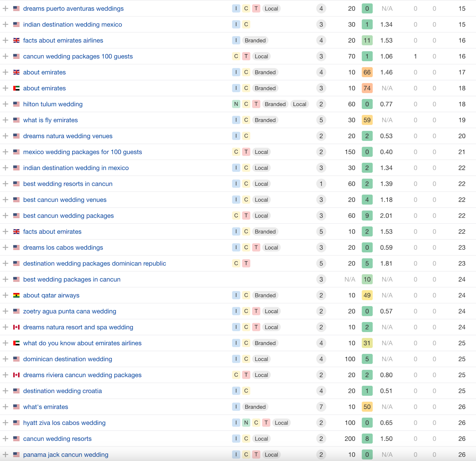Expand the "panama jack cancun wedding" row

[5, 454]
